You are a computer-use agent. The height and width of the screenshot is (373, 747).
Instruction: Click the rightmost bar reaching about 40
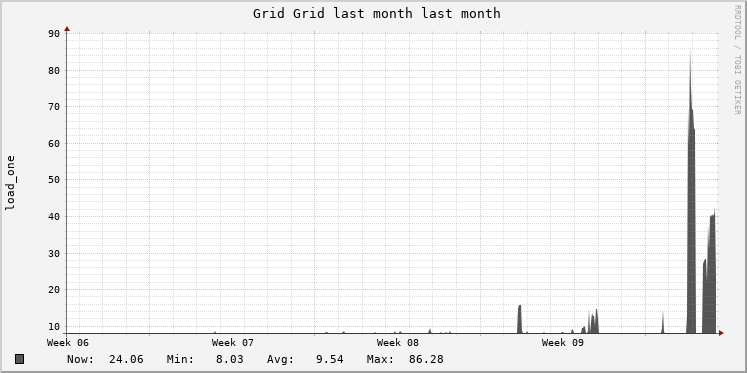point(712,272)
